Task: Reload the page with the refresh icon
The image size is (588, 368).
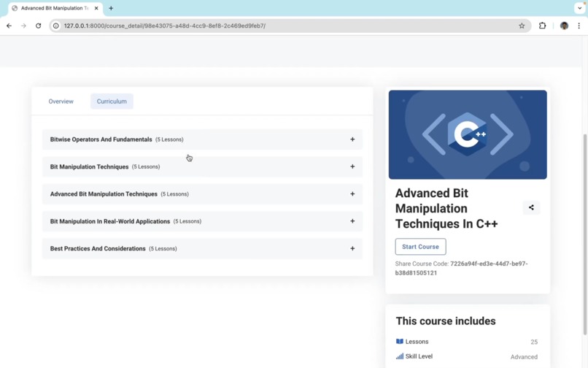Action: 38,26
